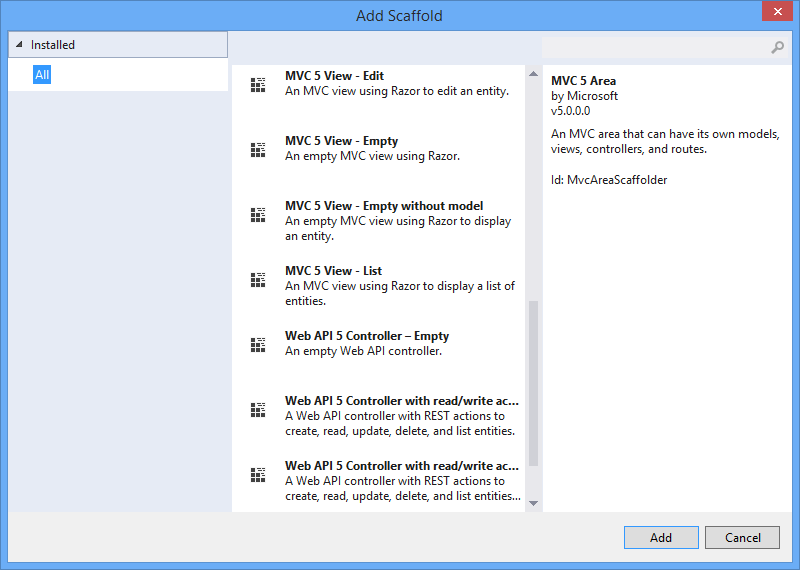Image resolution: width=800 pixels, height=570 pixels.
Task: Click the up arrow of the scaffold list scrollbar
Action: click(533, 74)
